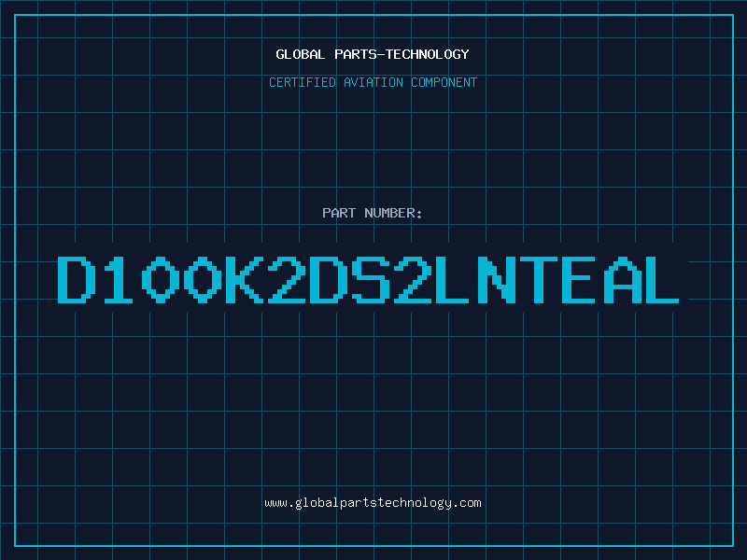Click the 'CERTIFIED AVIATION COMPONENT' subtitle
Viewport: 747px width, 560px height.
click(373, 82)
